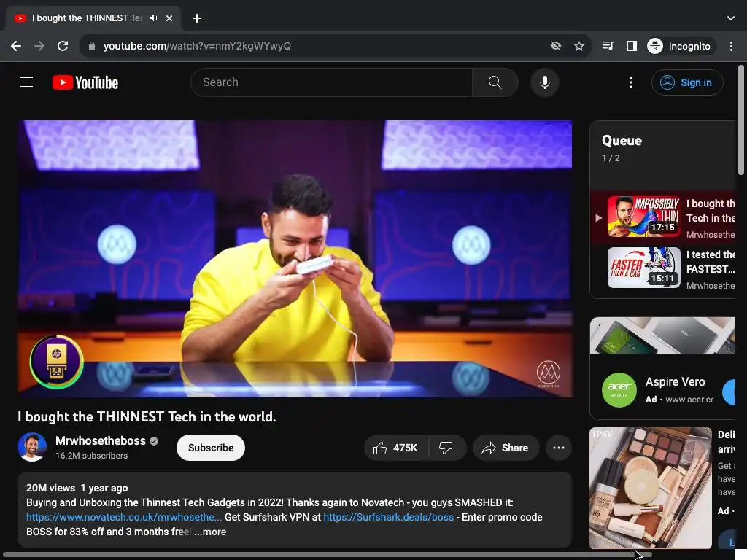The height and width of the screenshot is (560, 747).
Task: Open Aspire Vero ad title
Action: pyautogui.click(x=675, y=381)
